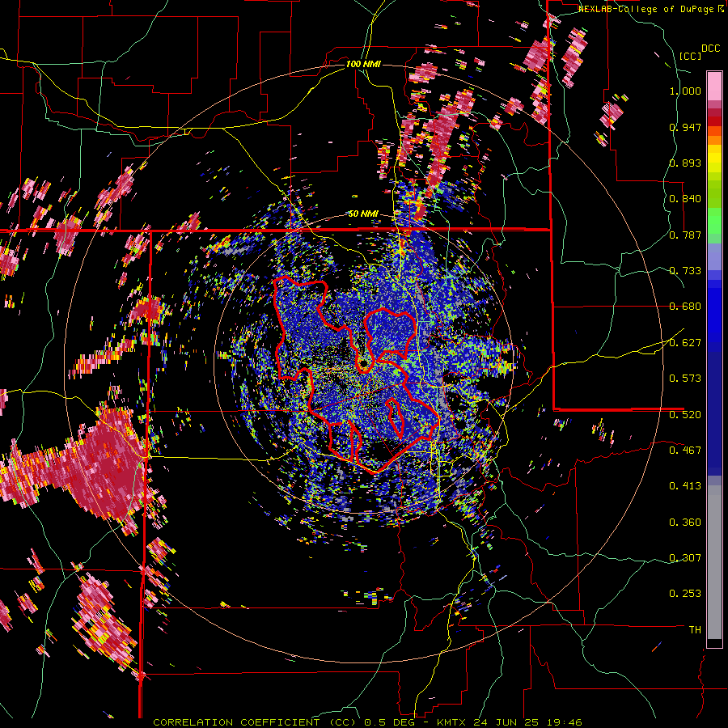728x728 pixels.
Task: Click the 0.893 scale value
Action: click(x=685, y=163)
